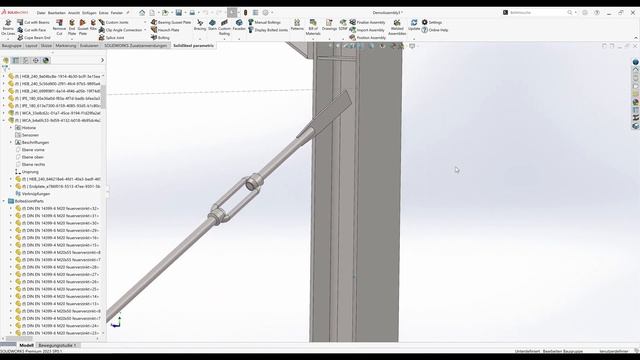The height and width of the screenshot is (360, 640).
Task: Select Sensoren in feature tree
Action: 27,135
